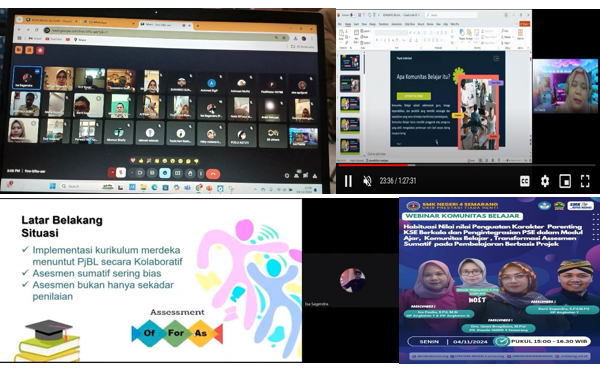Select the PUDJI ASTUTI participant tile

click(x=241, y=135)
